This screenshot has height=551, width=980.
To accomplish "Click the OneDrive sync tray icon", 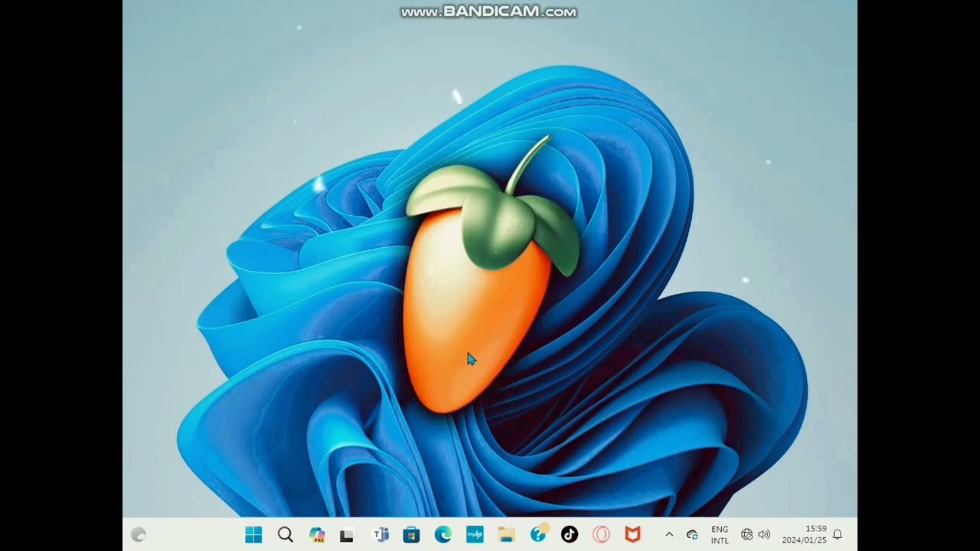I will point(692,534).
